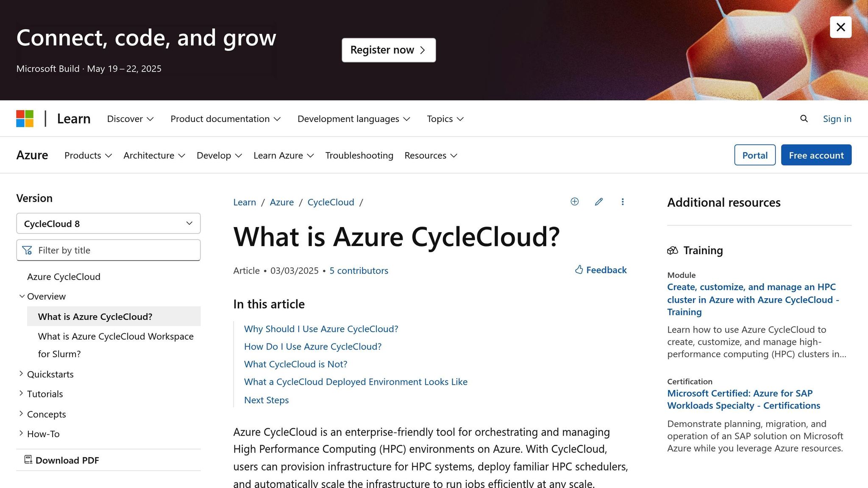Jump to Why Should I Use Azure CycleCloud?
The width and height of the screenshot is (868, 488).
321,329
